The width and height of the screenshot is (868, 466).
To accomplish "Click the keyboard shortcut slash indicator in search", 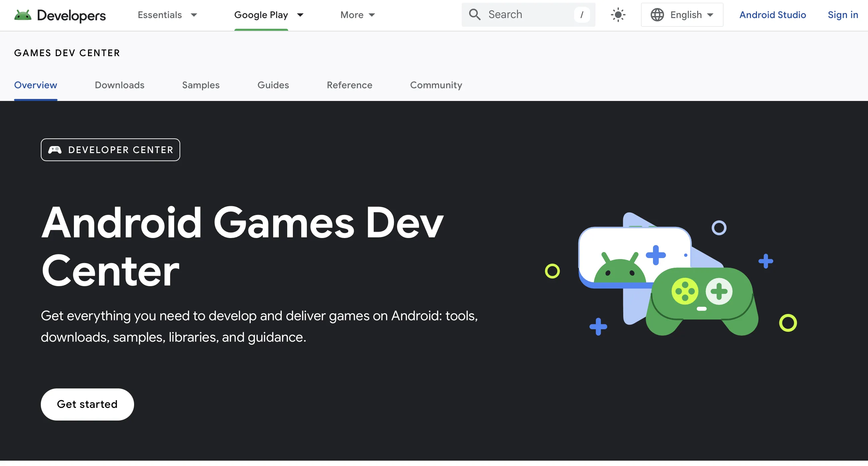I will tap(582, 14).
